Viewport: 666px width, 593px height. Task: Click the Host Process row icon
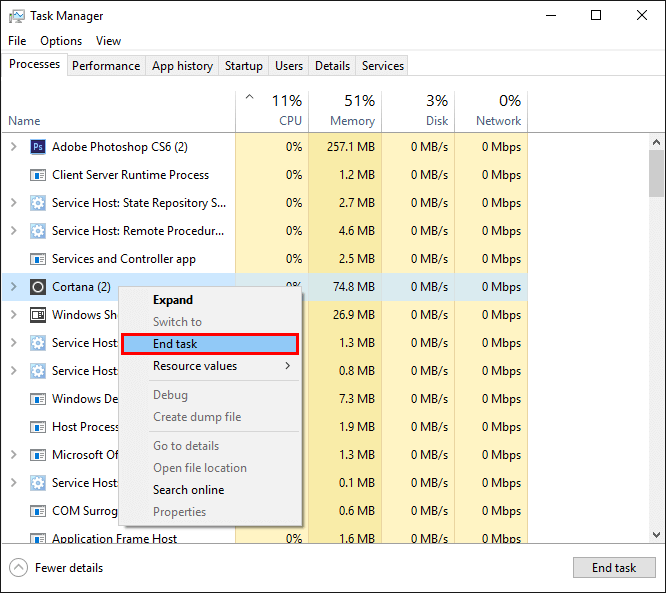pyautogui.click(x=38, y=427)
